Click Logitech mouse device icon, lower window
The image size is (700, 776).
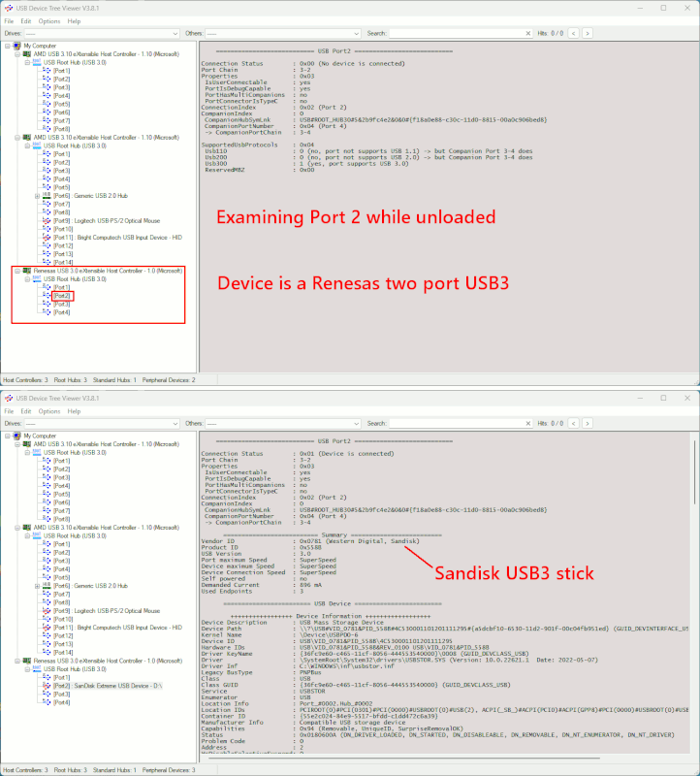coord(47,611)
